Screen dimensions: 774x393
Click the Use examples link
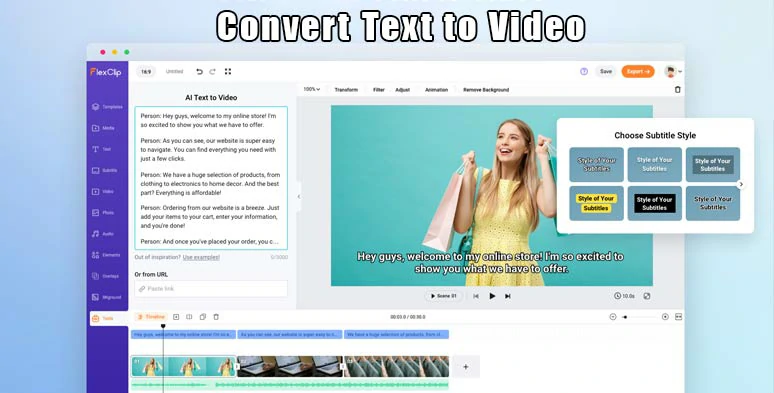pyautogui.click(x=201, y=257)
